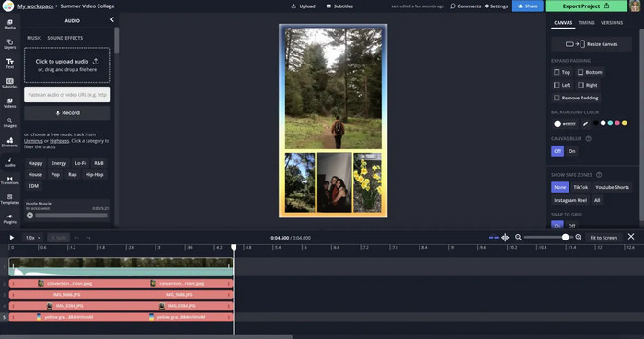Open the Layers sidebar tool
Screen dimensions: 644x339
10,44
